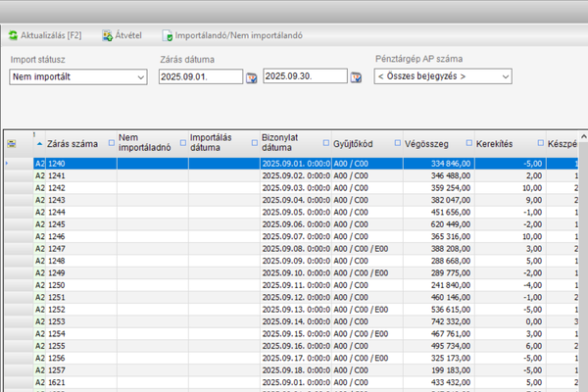This screenshot has width=588, height=392.
Task: Open filter icon on Kerekítés column
Action: click(468, 143)
